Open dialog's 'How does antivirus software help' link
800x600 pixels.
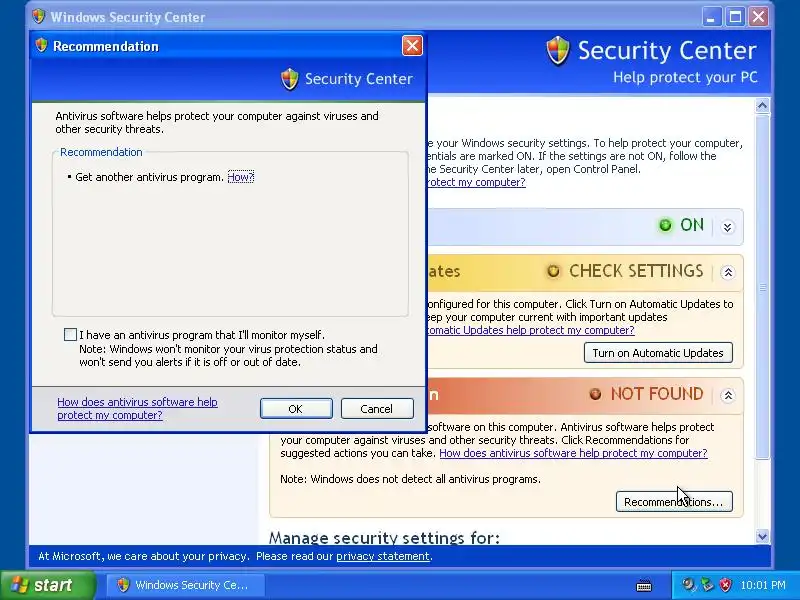click(137, 408)
